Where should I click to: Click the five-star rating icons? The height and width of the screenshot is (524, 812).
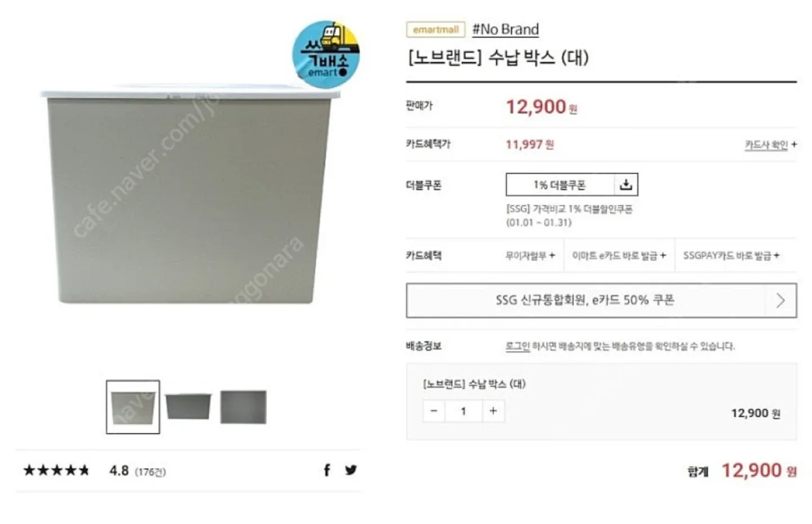(56, 470)
